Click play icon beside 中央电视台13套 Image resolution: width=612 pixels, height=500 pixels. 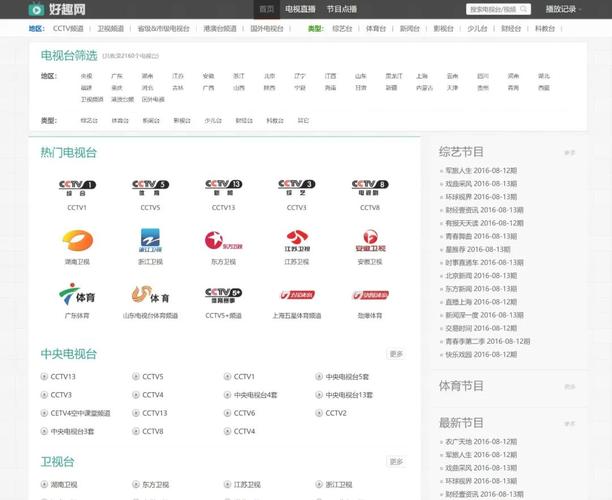(319, 395)
